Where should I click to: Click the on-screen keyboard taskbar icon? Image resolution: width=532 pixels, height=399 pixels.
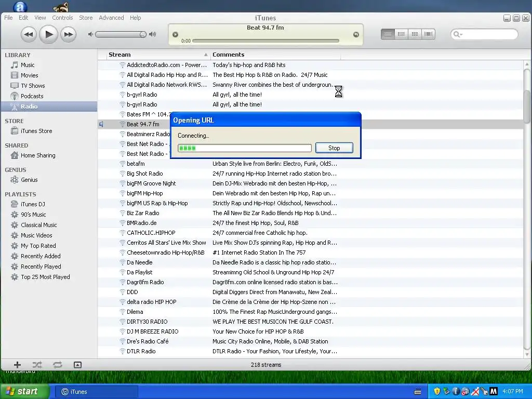point(418,392)
